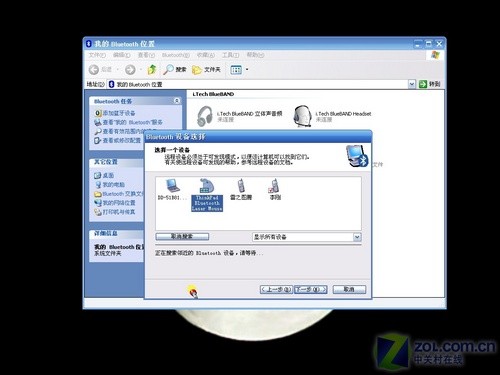Select the DD-51B01 laptop device icon
This screenshot has width=500, height=375.
point(172,189)
